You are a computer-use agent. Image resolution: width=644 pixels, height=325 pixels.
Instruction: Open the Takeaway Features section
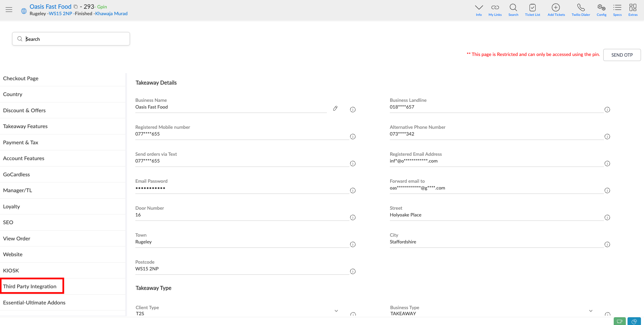point(63,126)
